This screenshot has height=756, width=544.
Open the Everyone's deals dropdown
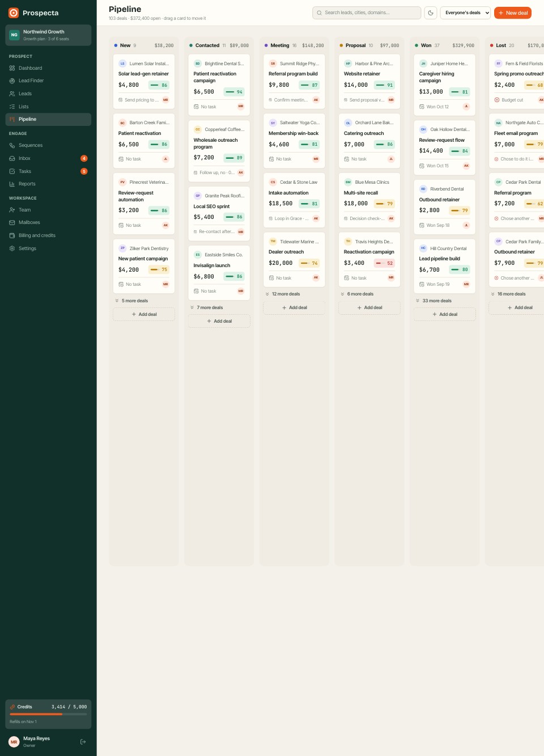coord(465,12)
